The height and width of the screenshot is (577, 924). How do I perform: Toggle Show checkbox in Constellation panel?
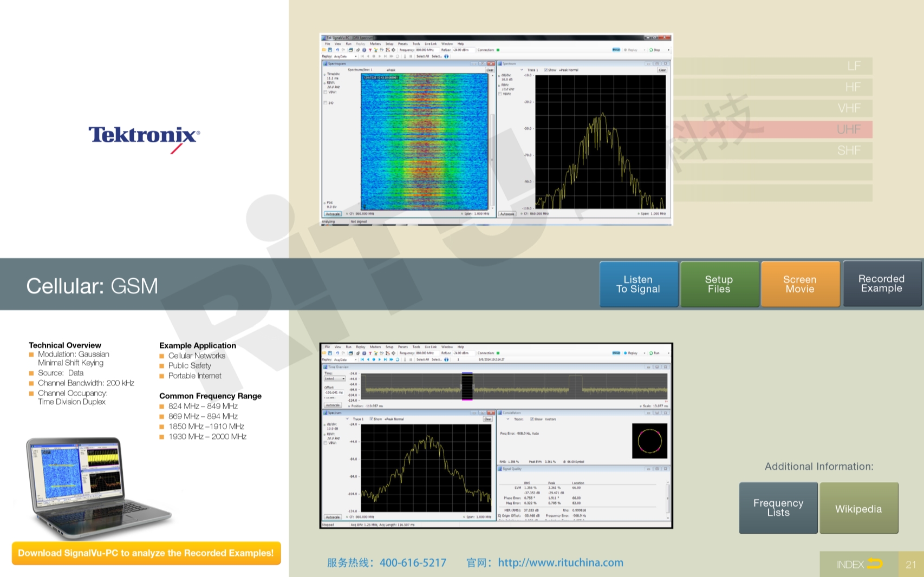[532, 419]
